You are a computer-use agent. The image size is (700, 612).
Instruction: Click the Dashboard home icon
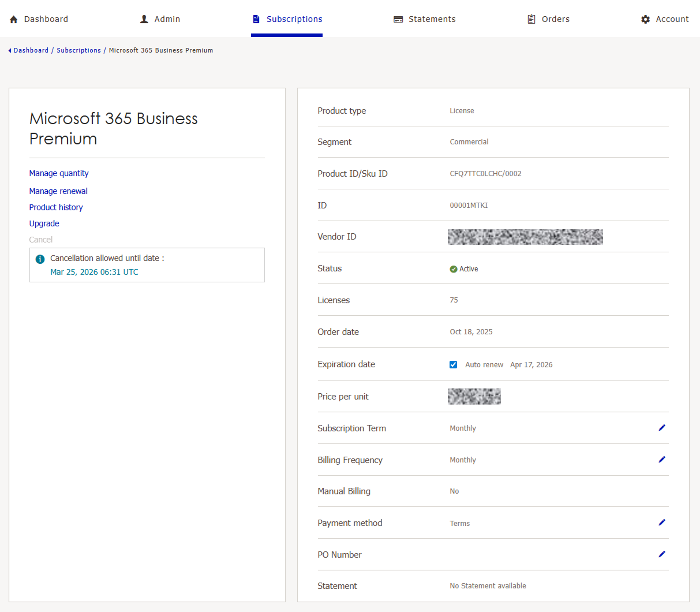[14, 19]
